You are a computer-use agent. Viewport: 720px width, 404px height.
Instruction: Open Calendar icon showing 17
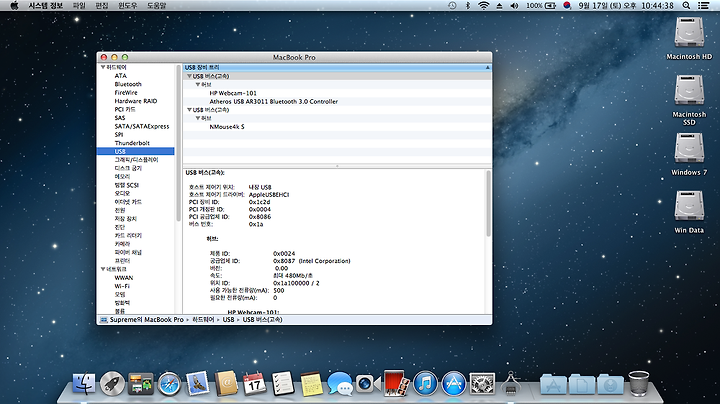(254, 384)
